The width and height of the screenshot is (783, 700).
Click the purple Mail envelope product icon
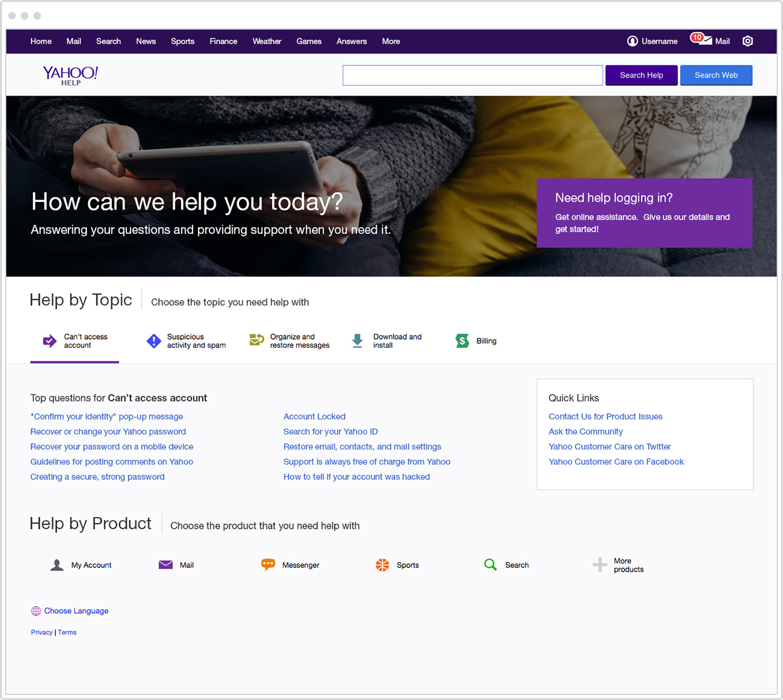(x=165, y=565)
